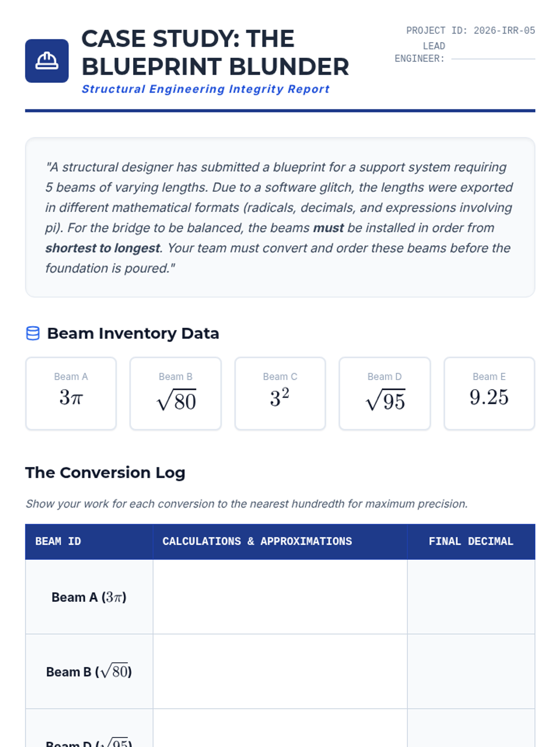Click the Beam ID column header
This screenshot has width=560, height=747.
click(58, 542)
